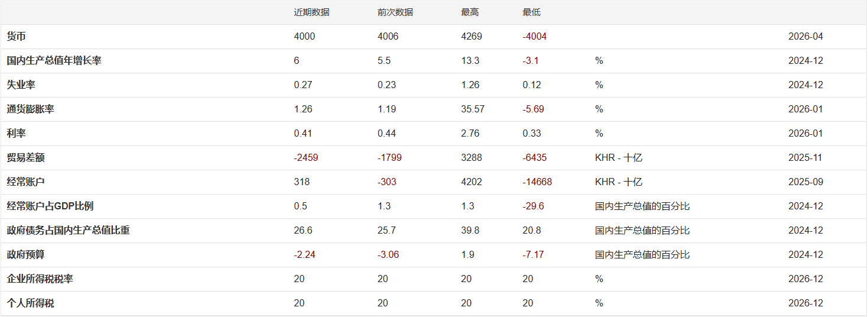Open the 企业所得税税率 link
This screenshot has width=868, height=317.
(40, 279)
